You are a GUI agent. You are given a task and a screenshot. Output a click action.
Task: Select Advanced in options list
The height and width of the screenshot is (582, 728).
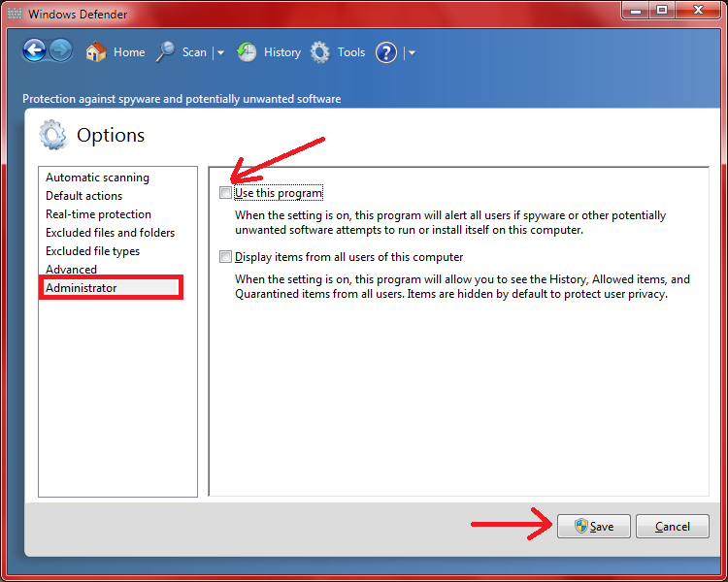[x=71, y=270]
